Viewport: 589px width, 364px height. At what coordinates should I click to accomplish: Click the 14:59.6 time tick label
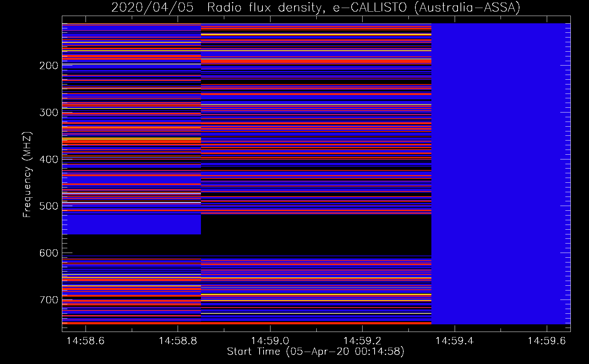click(547, 341)
